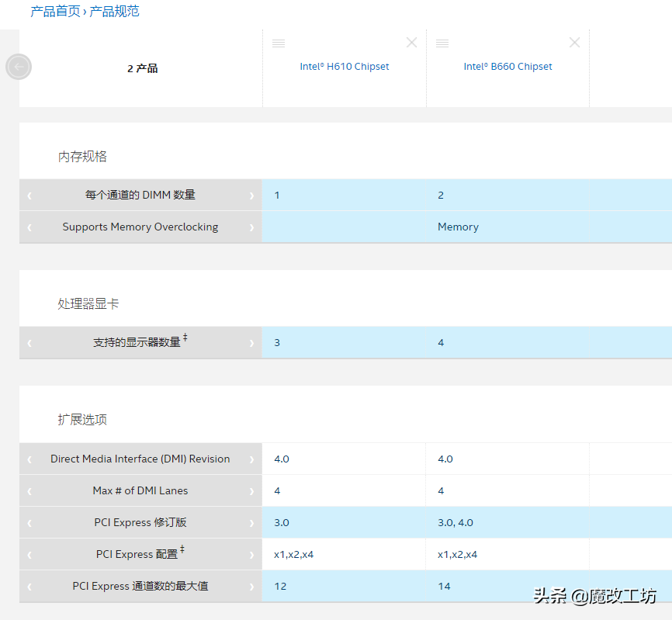Click left chevron on 每个通道的 DIMM 数量 row
The width and height of the screenshot is (672, 620).
pyautogui.click(x=29, y=196)
